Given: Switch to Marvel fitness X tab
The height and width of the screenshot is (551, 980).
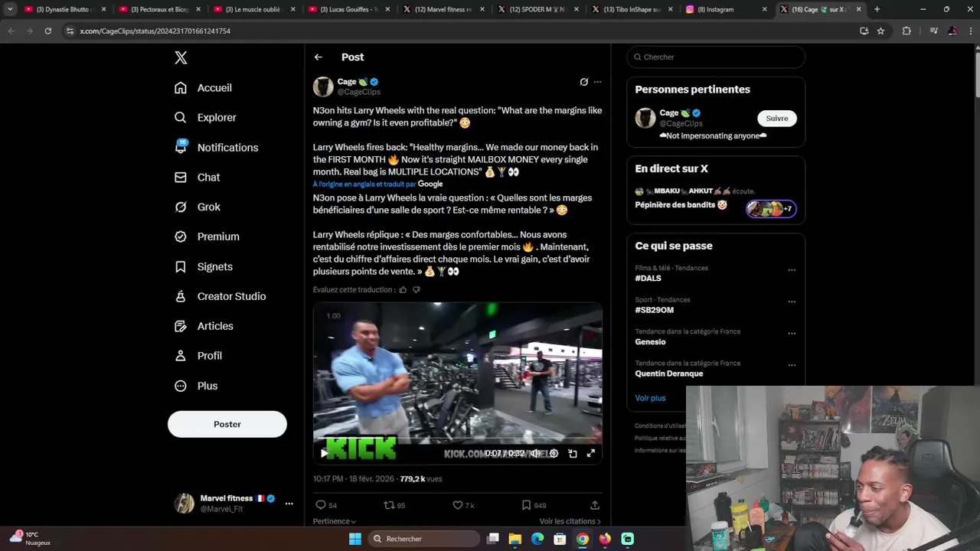Looking at the screenshot, I should click(442, 9).
